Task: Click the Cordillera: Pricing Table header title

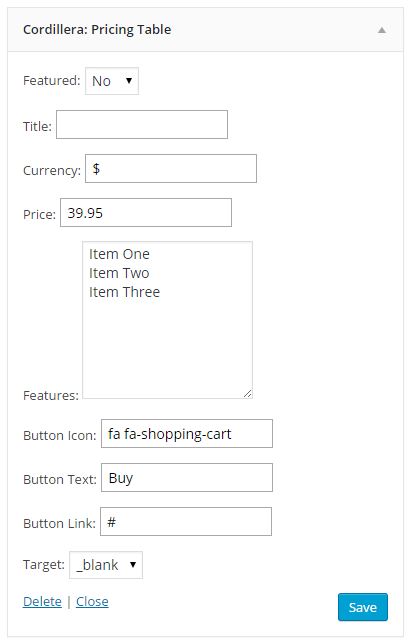Action: coord(97,30)
